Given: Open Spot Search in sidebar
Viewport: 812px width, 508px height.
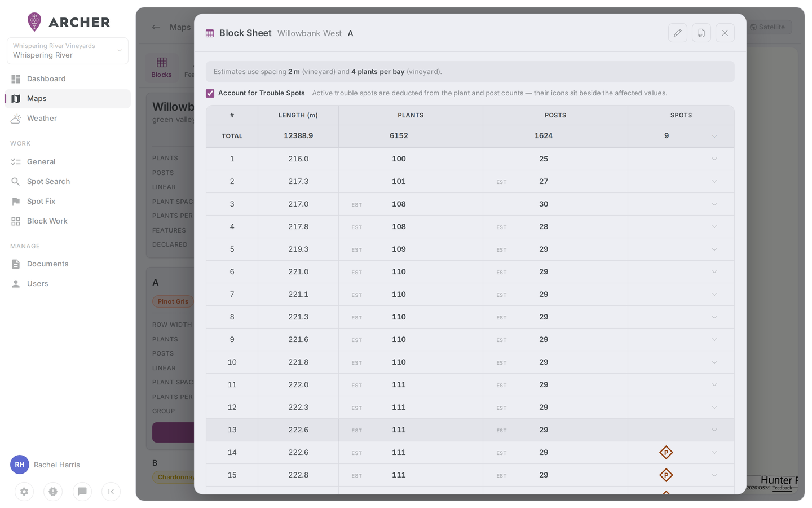Looking at the screenshot, I should point(68,181).
